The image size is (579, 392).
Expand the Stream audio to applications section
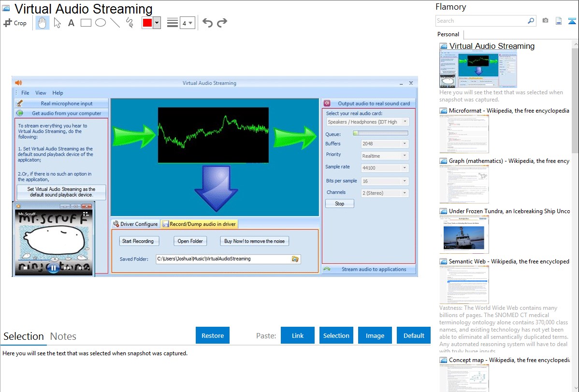[x=369, y=269]
